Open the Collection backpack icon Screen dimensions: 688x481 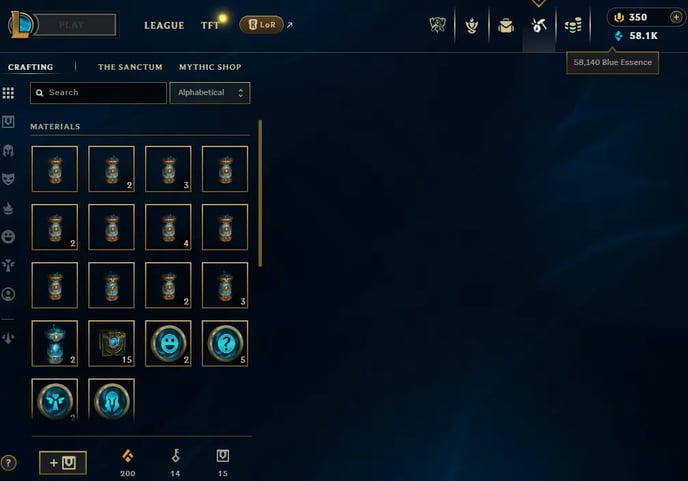pos(506,25)
